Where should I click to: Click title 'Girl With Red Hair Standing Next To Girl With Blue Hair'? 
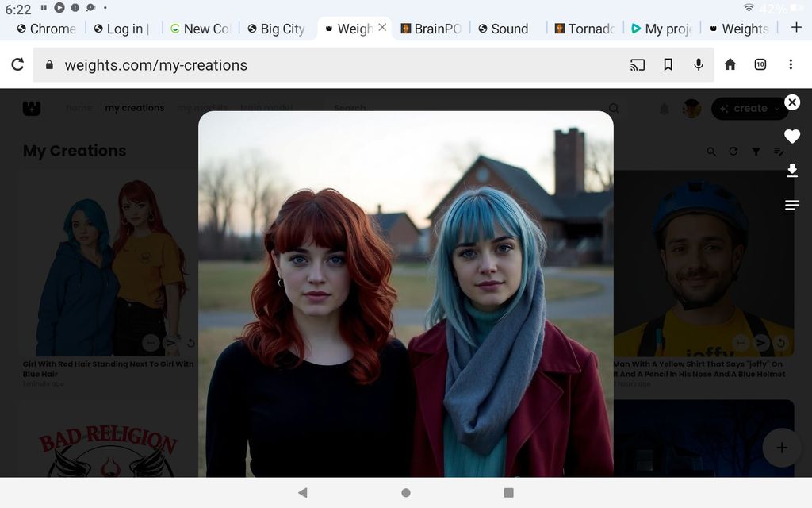[108, 368]
